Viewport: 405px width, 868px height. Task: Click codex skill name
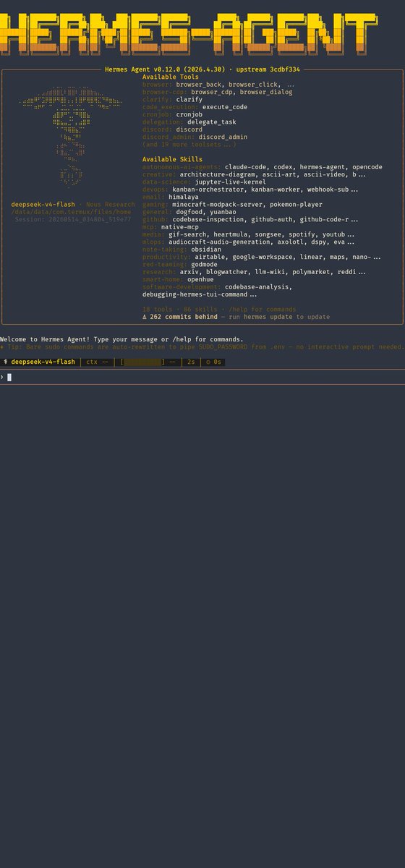tap(283, 167)
